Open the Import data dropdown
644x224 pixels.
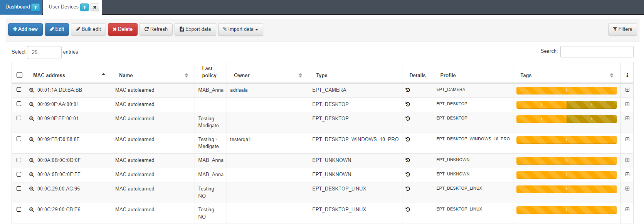240,29
